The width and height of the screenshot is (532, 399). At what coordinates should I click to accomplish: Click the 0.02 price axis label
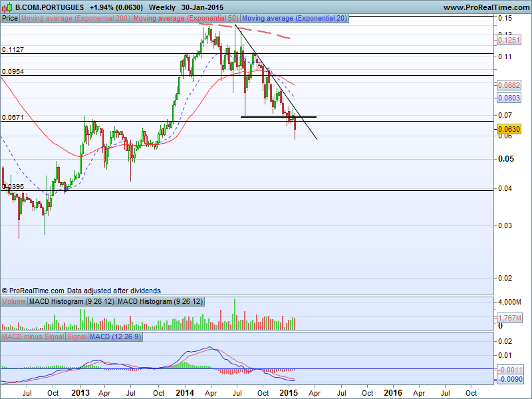[505, 278]
